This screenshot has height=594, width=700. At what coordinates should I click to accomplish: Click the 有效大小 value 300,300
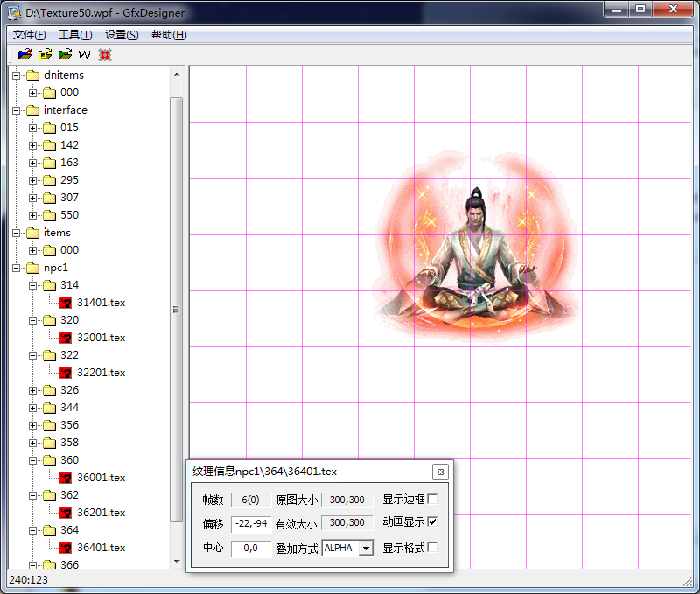pyautogui.click(x=346, y=522)
